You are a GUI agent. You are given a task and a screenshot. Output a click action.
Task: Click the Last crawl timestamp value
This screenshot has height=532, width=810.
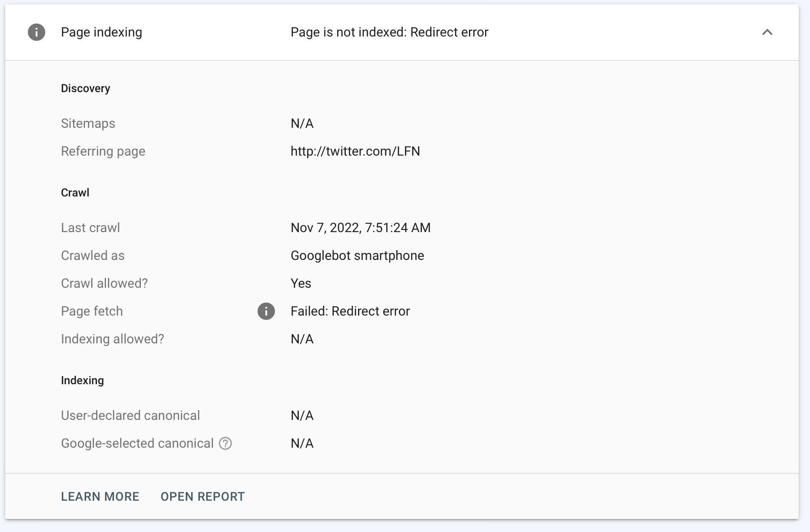pyautogui.click(x=360, y=228)
